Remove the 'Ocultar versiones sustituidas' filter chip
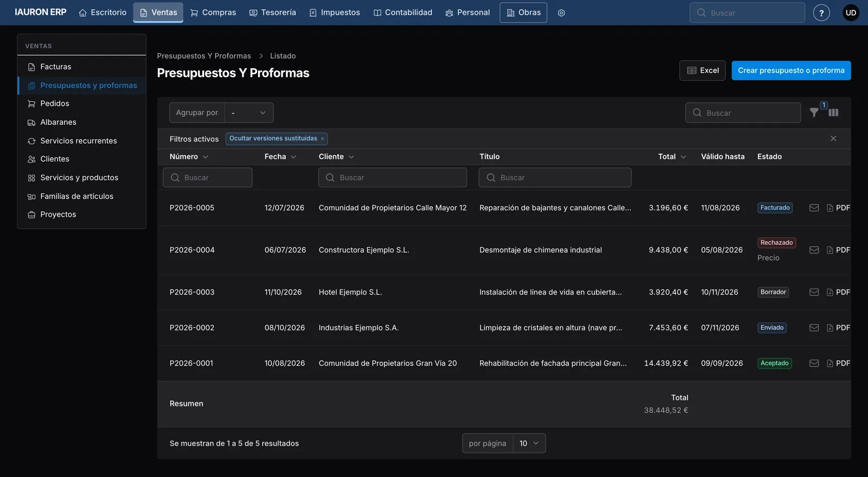 (x=322, y=139)
